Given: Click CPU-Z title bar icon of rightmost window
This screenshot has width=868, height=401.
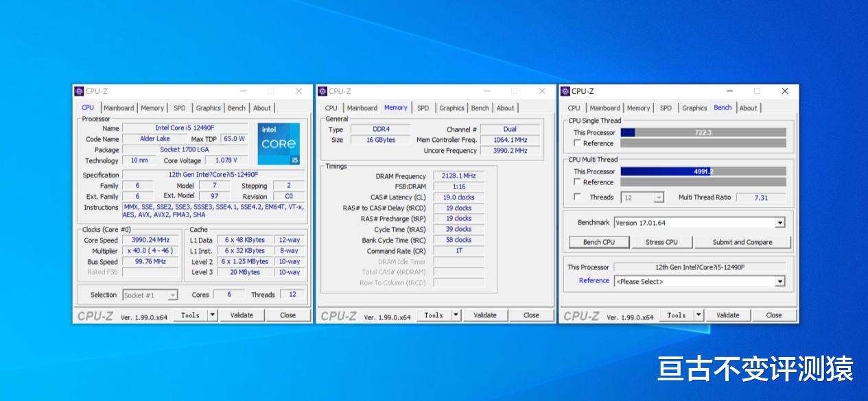Looking at the screenshot, I should [565, 91].
